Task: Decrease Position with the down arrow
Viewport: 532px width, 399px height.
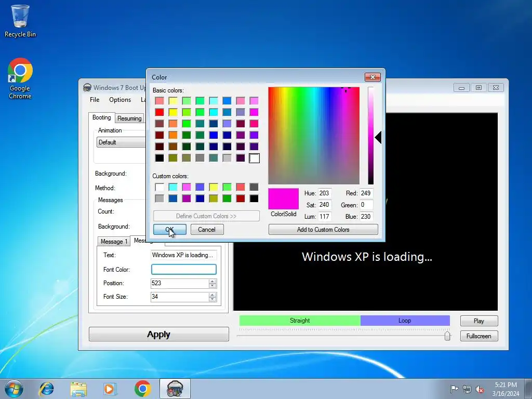Action: (212, 286)
